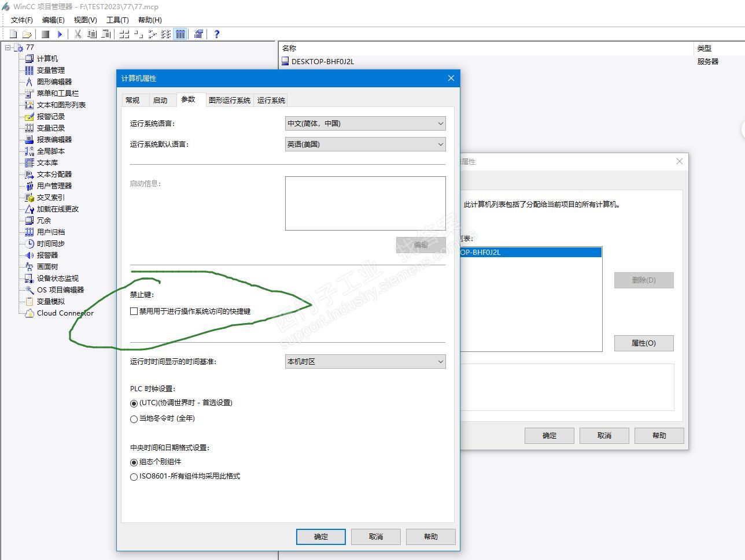Click the Cut scissors toolbar icon
Viewport: 745px width, 560px height.
78,34
